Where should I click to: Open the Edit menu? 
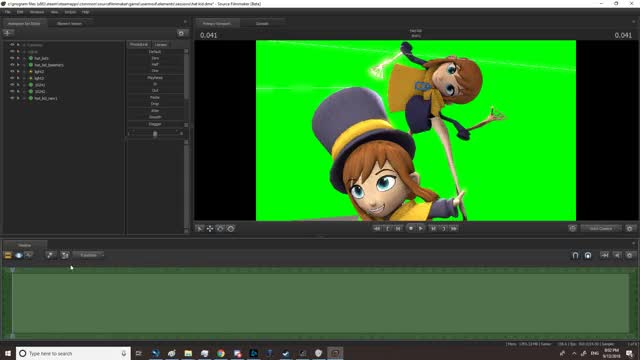pyautogui.click(x=20, y=12)
